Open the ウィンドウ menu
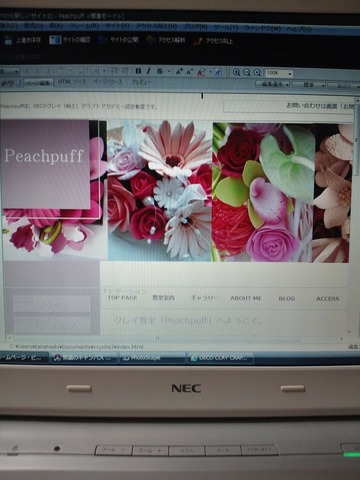This screenshot has height=480, width=360. click(262, 28)
